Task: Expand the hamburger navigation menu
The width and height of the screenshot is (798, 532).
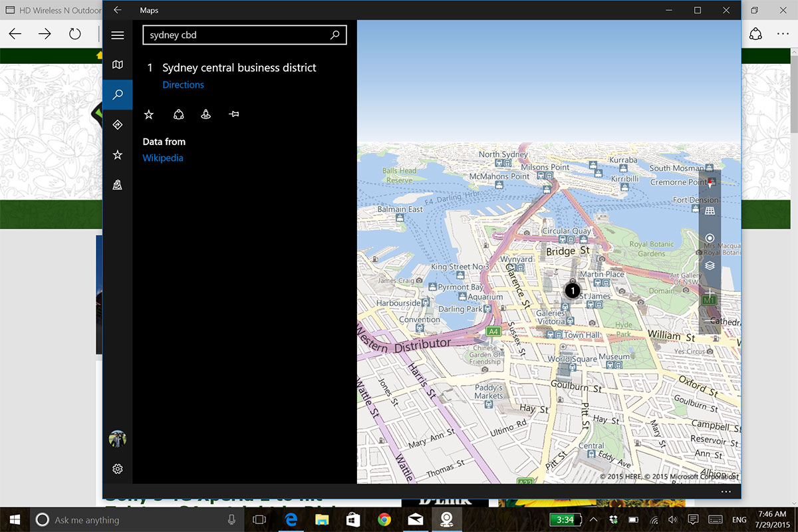Action: point(118,35)
